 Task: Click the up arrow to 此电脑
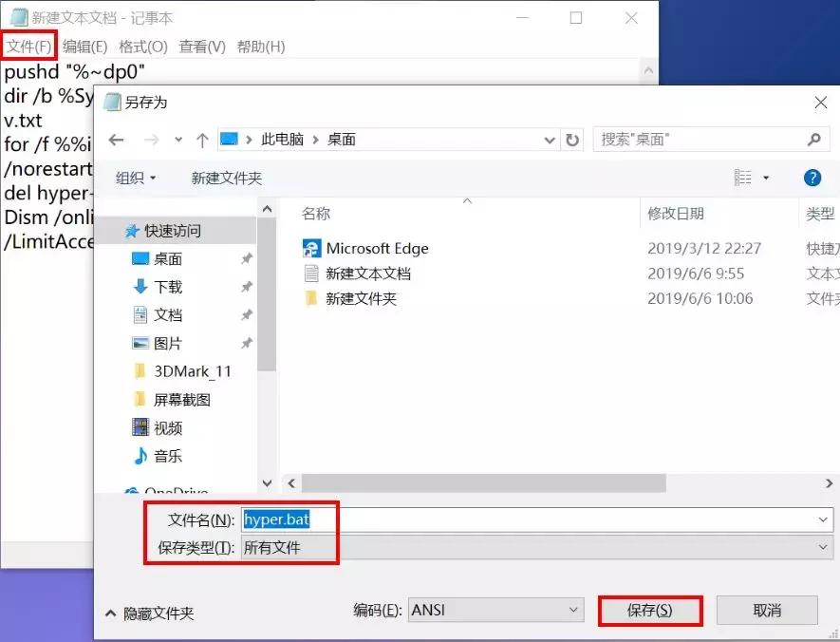coord(202,139)
